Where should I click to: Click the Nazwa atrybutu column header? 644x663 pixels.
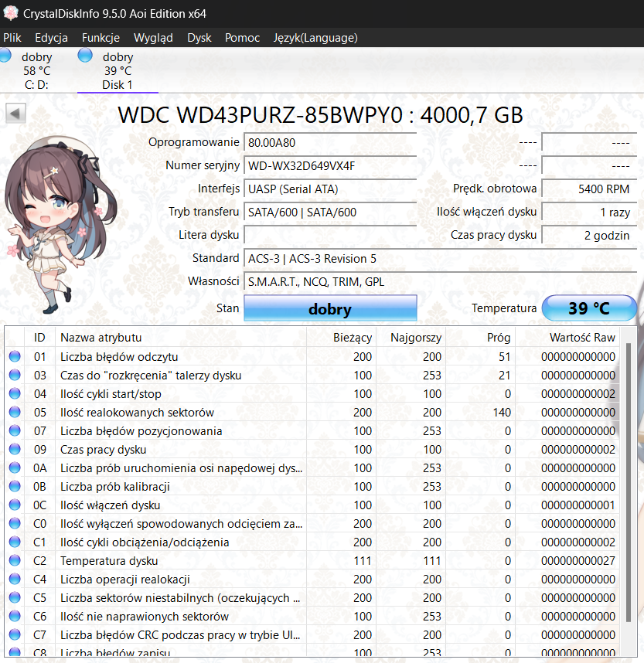[181, 338]
